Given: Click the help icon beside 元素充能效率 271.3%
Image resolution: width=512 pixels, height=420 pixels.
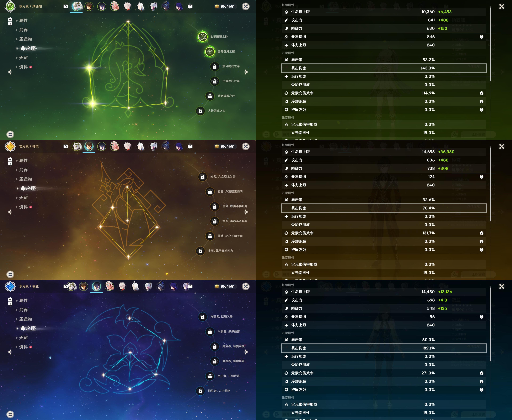Looking at the screenshot, I should coord(481,373).
